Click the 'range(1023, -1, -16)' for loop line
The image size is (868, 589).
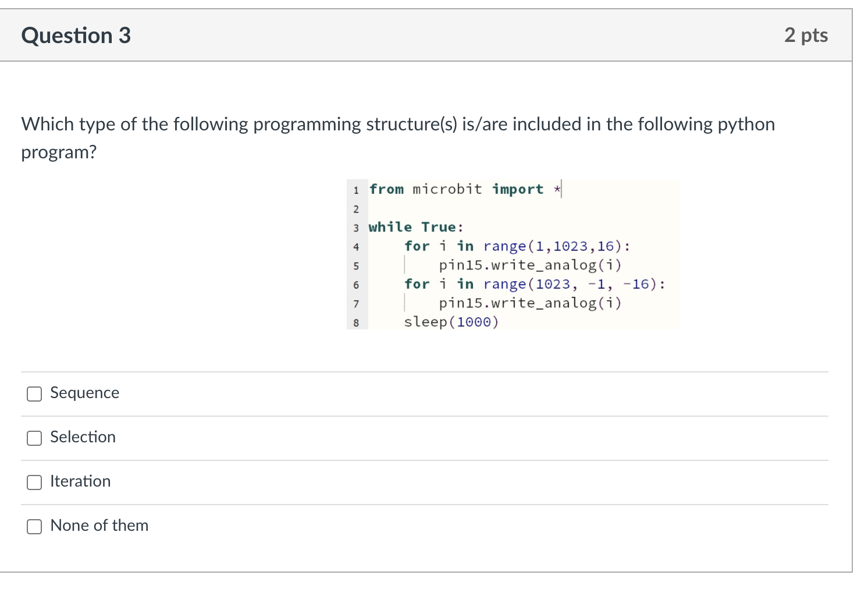coord(535,284)
